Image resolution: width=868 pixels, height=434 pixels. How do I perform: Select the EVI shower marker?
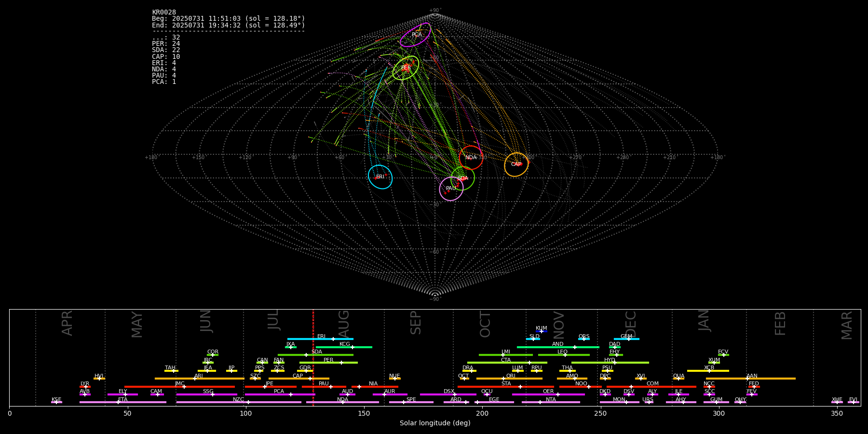(x=854, y=402)
